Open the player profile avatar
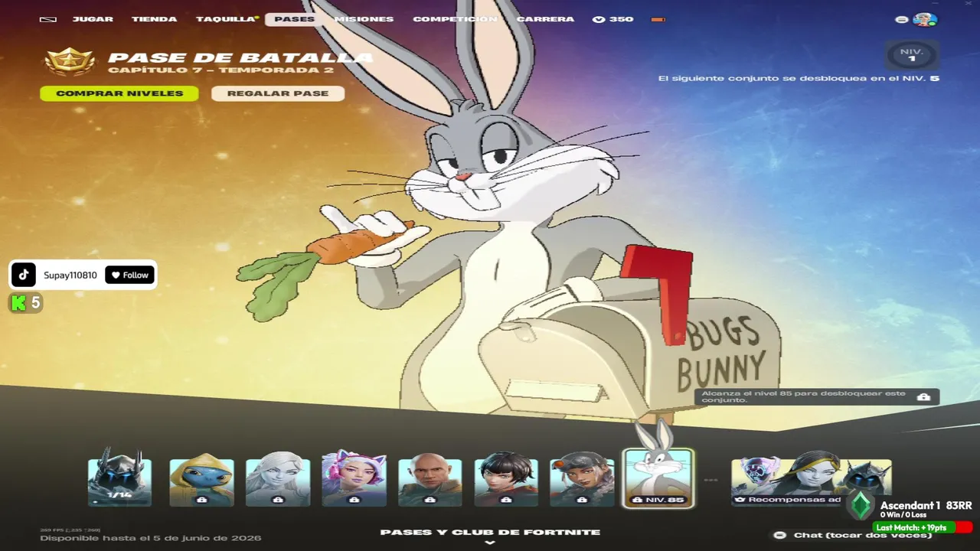The height and width of the screenshot is (551, 980). [x=925, y=20]
